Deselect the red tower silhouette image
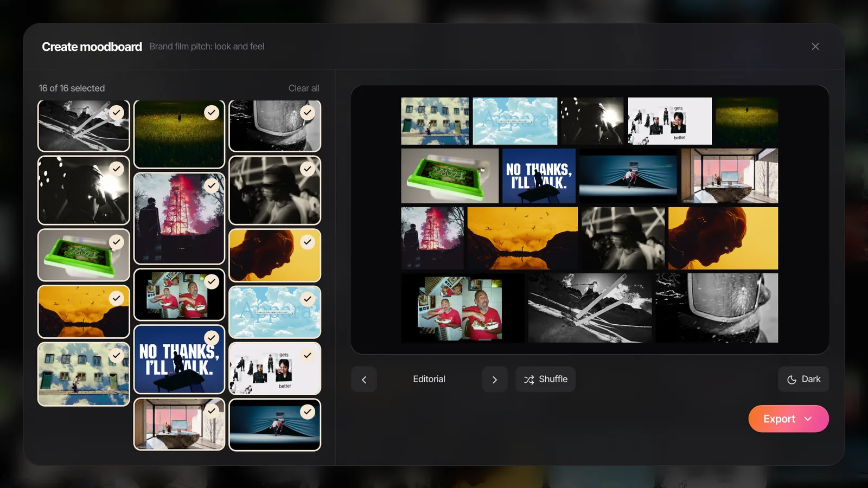This screenshot has width=868, height=488. pyautogui.click(x=212, y=186)
